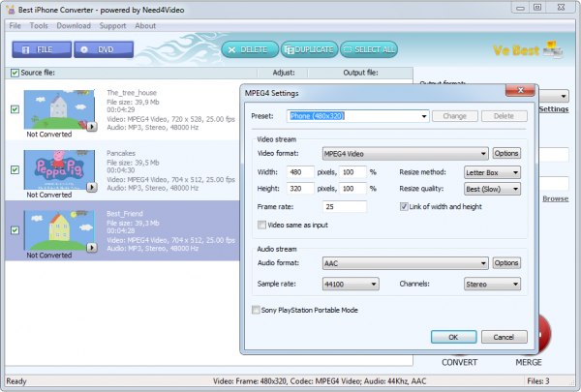
Task: Click the Change preset button
Action: coord(455,116)
